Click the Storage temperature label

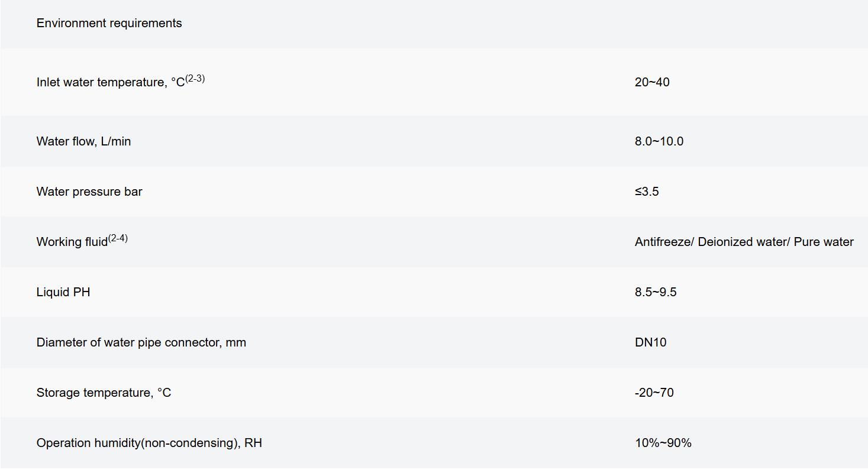point(104,393)
